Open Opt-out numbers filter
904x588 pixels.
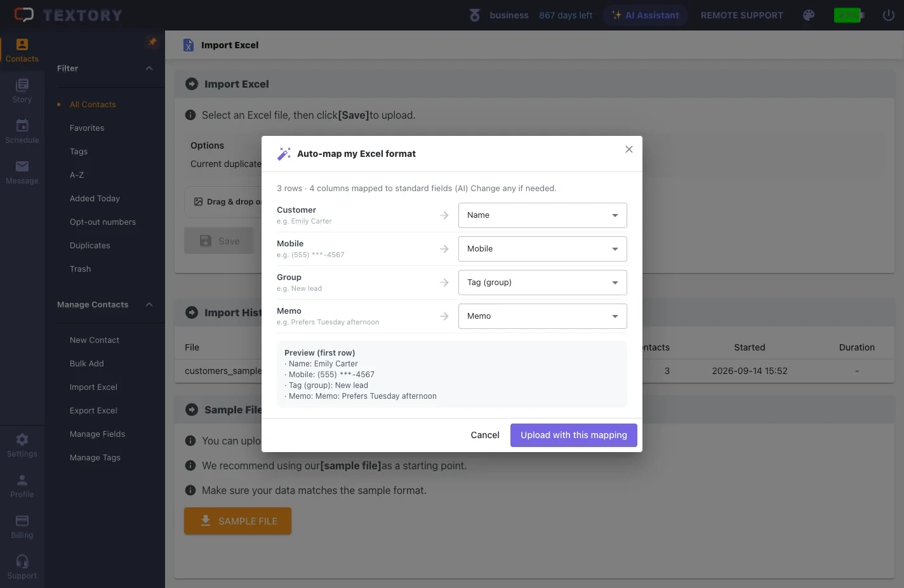[x=103, y=222]
